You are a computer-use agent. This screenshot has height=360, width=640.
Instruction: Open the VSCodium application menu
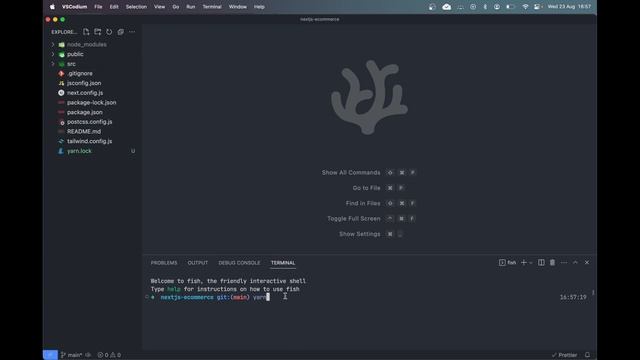74,7
